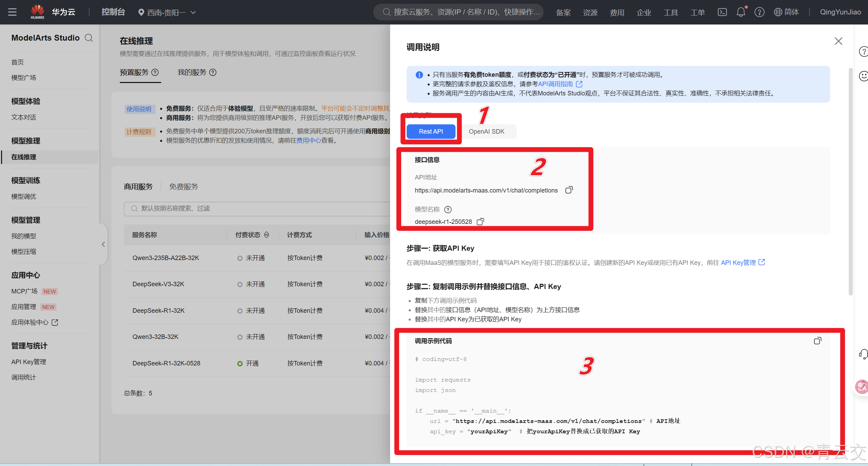The width and height of the screenshot is (868, 466).
Task: Open the API调用指南 link
Action: [x=560, y=84]
